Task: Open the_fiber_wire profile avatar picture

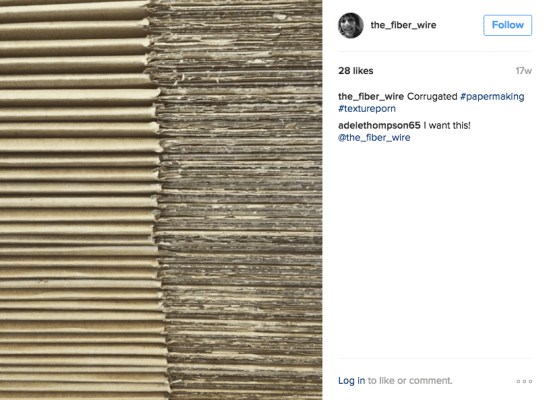Action: click(351, 25)
